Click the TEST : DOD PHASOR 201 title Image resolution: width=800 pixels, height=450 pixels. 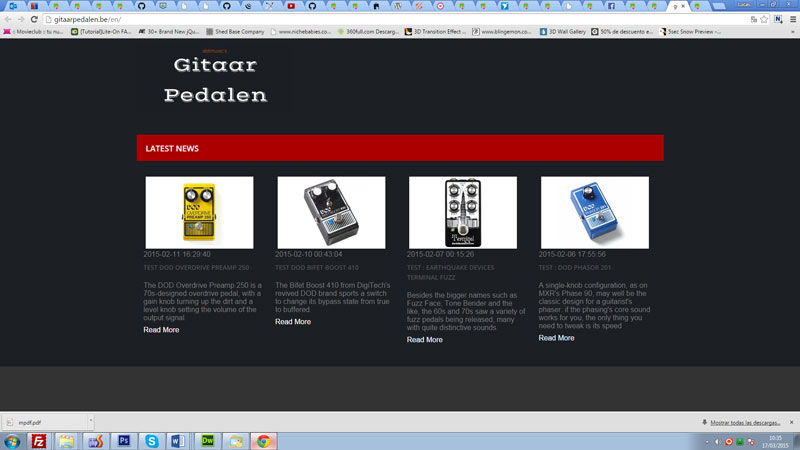(574, 268)
